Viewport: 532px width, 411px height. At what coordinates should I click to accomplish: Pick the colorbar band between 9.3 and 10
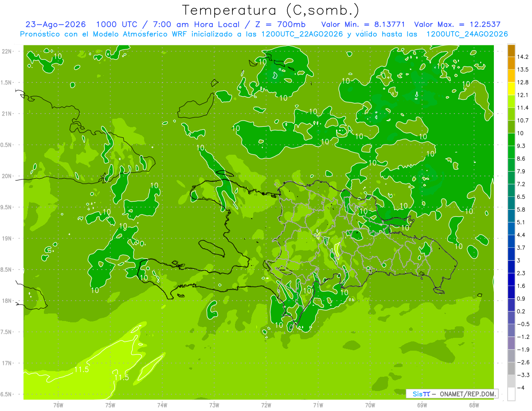[511, 139]
